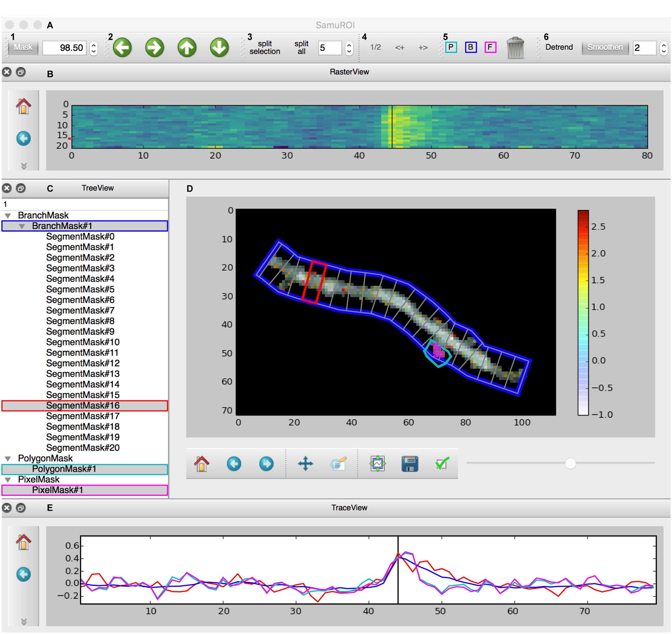Toggle the Smoothen button
The width and height of the screenshot is (672, 634).
[605, 48]
